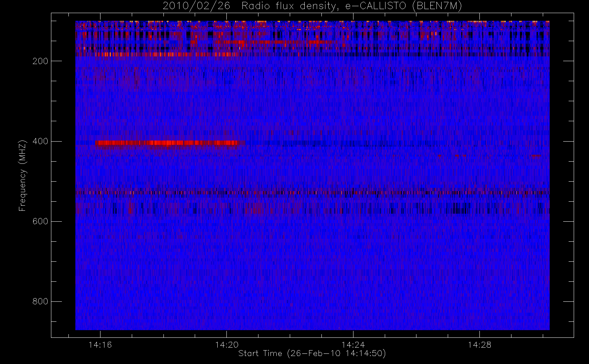The image size is (589, 364).
Task: Click the 600 frequency tick label
Action: pos(40,221)
